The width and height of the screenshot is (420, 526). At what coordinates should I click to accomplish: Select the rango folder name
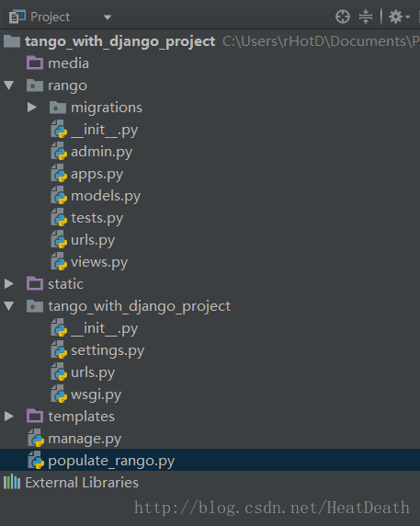[x=67, y=86]
